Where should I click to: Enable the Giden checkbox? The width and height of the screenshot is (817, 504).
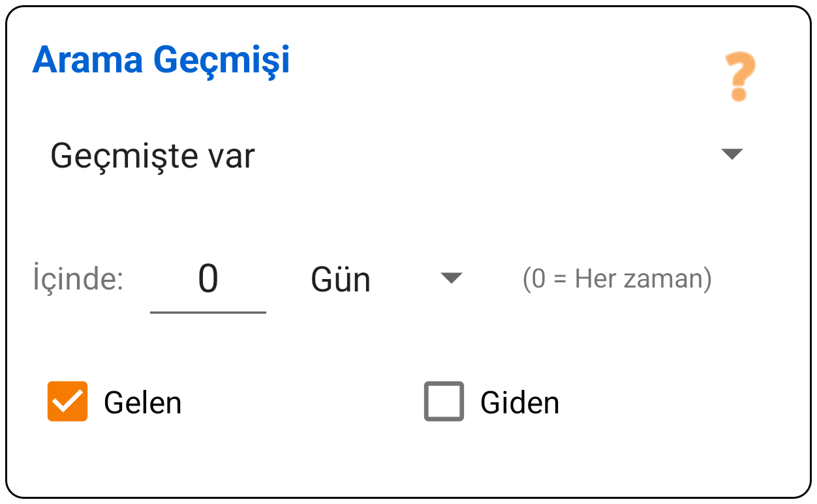[x=444, y=402]
